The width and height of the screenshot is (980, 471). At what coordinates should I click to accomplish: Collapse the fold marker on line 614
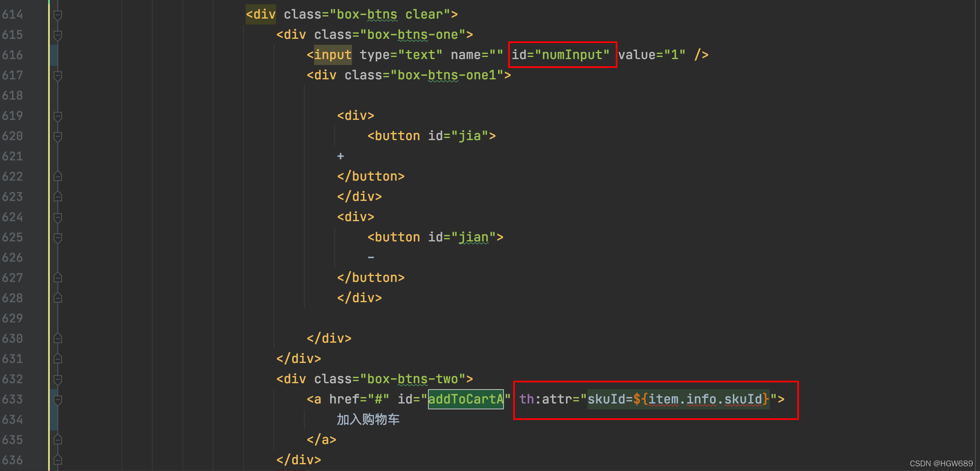pos(58,15)
